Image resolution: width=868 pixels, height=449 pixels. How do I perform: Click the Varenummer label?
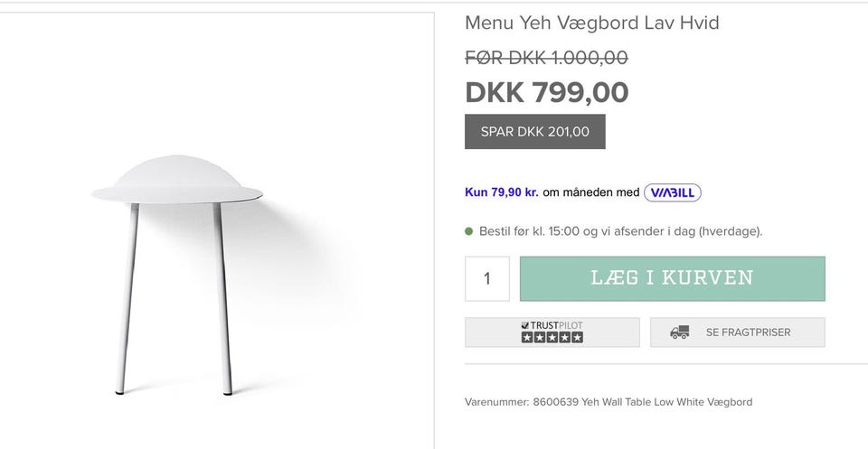point(497,402)
